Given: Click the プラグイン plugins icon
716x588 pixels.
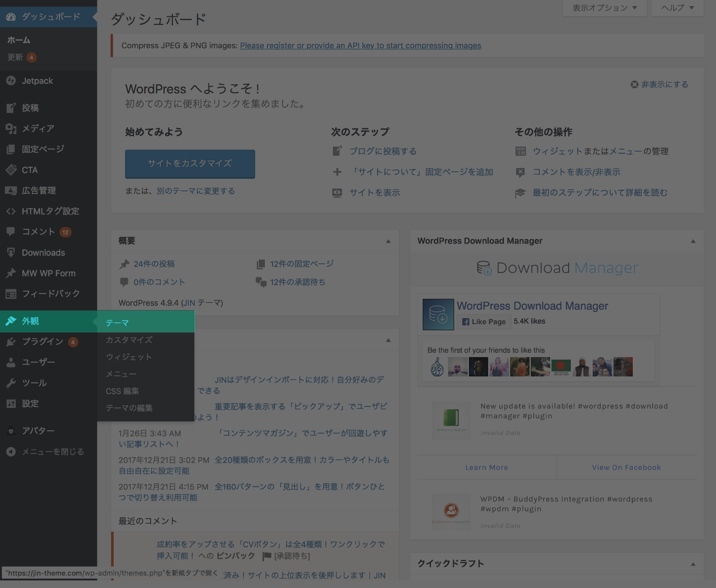Looking at the screenshot, I should click(x=11, y=341).
